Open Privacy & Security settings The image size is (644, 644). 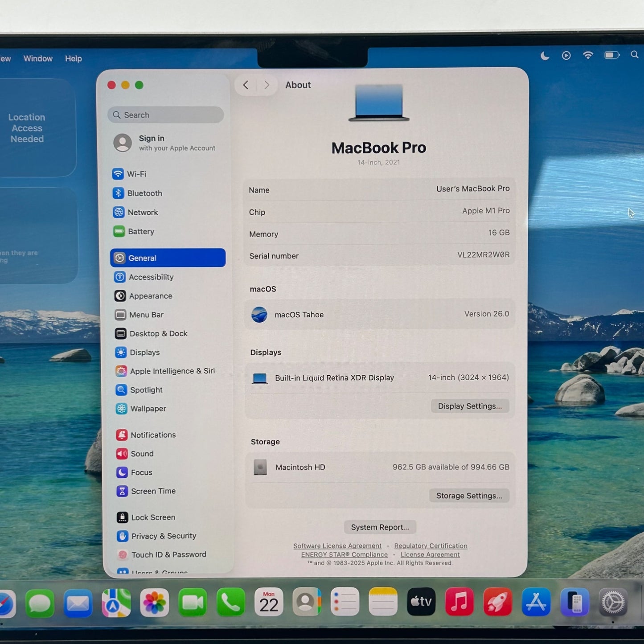point(163,536)
